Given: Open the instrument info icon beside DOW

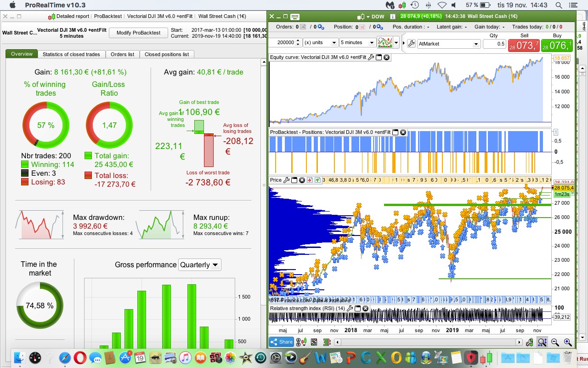Looking at the screenshot, I should coord(393,17).
